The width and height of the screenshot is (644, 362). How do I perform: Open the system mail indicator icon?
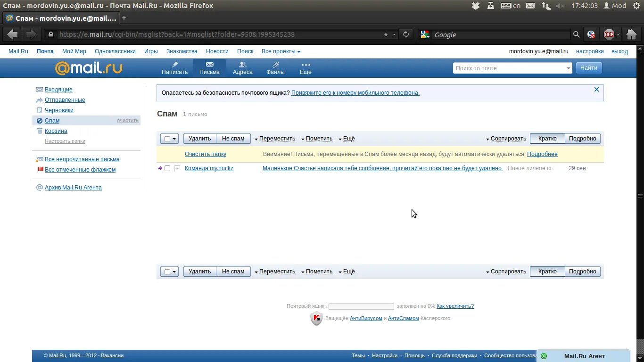pyautogui.click(x=530, y=6)
